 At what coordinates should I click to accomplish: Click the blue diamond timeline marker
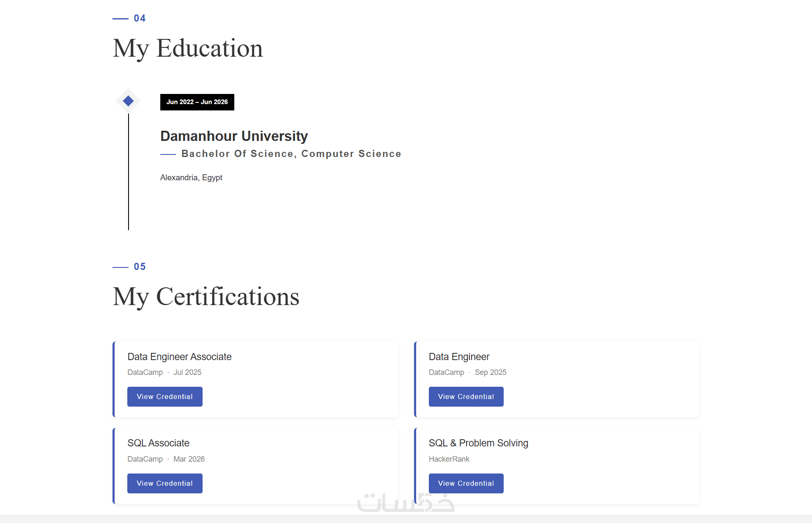click(x=128, y=101)
